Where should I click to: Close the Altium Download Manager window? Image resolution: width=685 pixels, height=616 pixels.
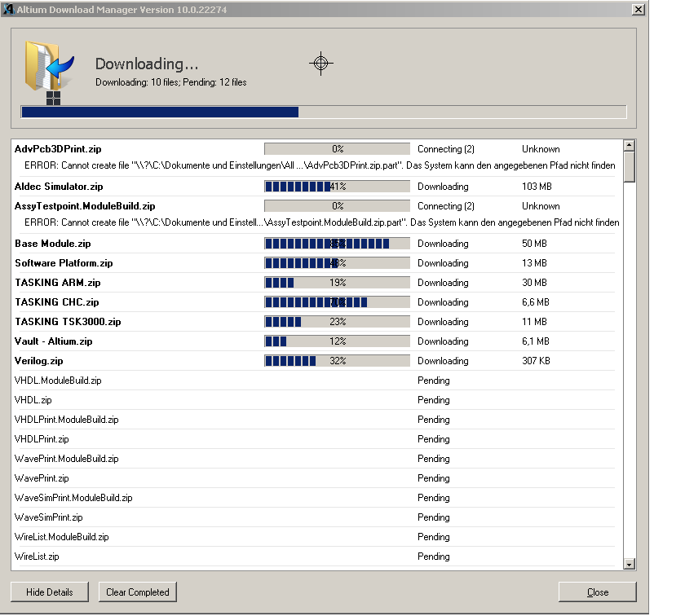[639, 9]
